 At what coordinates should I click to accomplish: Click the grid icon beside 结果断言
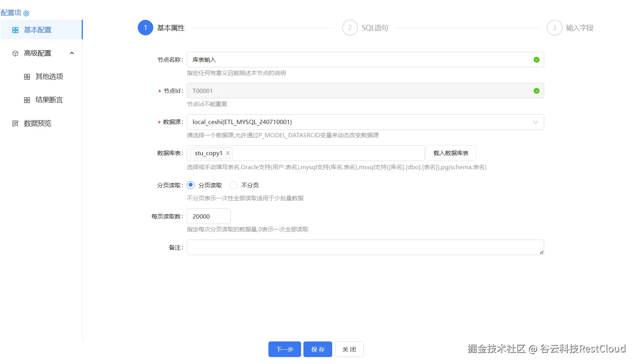[27, 100]
